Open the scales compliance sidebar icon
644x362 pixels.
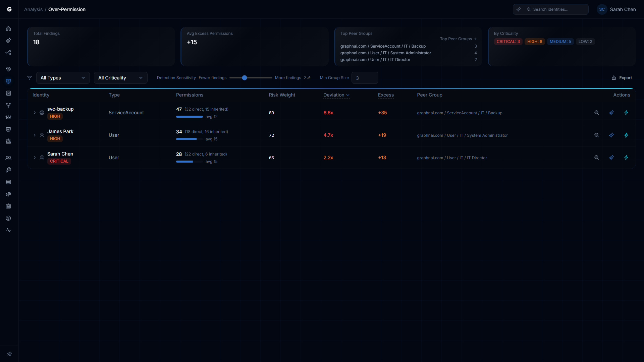(8, 194)
